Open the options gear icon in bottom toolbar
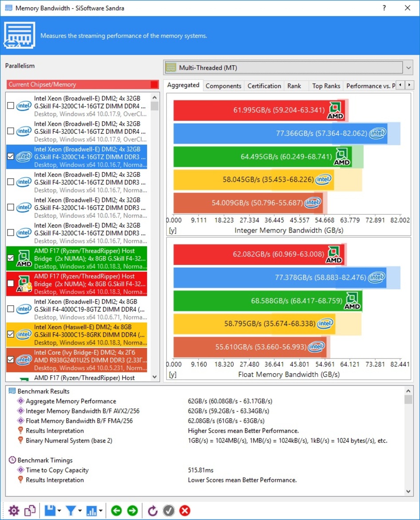The image size is (420, 520). 14,510
